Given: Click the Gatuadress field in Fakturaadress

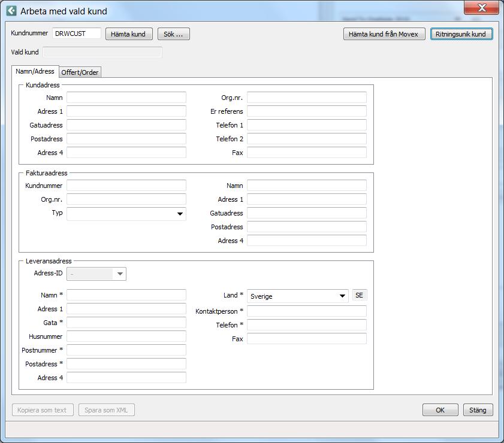Looking at the screenshot, I should pos(307,213).
